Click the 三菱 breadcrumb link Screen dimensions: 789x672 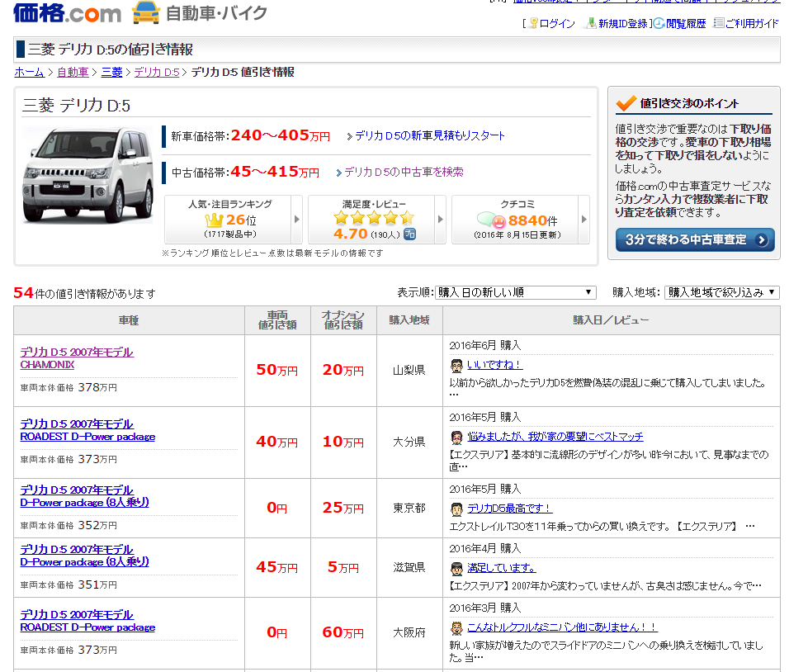(x=111, y=73)
